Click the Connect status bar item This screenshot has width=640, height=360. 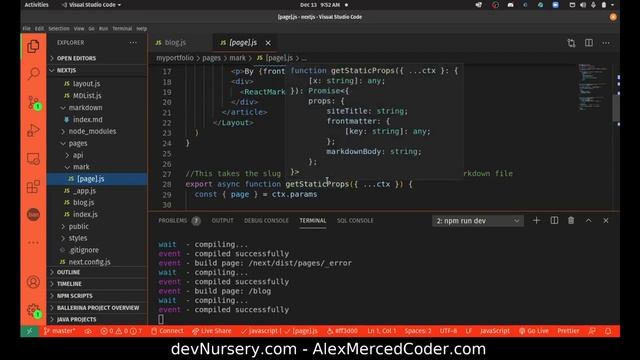click(167, 331)
